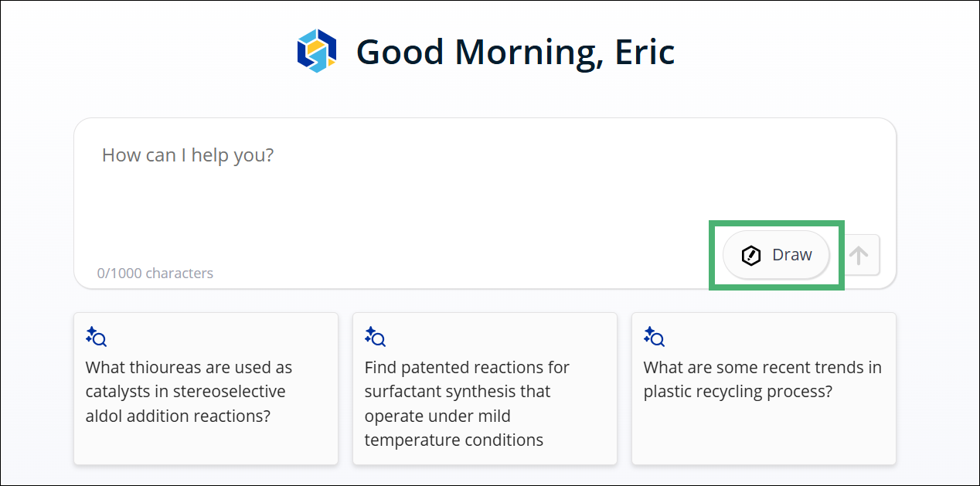
Task: Click the name "Eric" in the greeting
Action: pos(645,51)
